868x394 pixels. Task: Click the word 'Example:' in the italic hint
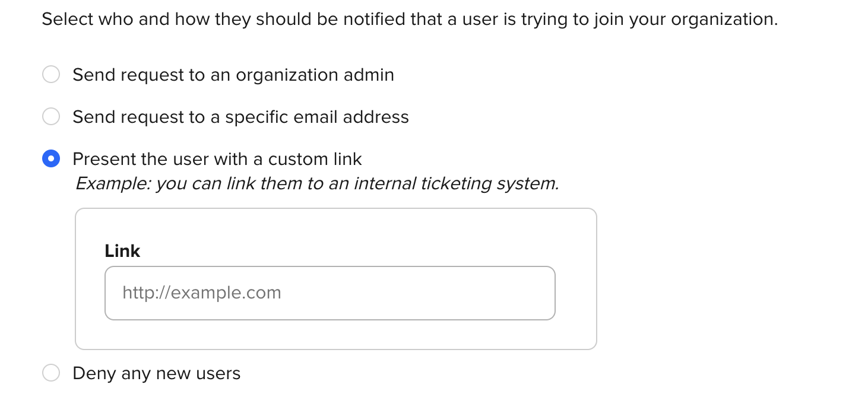click(x=113, y=183)
